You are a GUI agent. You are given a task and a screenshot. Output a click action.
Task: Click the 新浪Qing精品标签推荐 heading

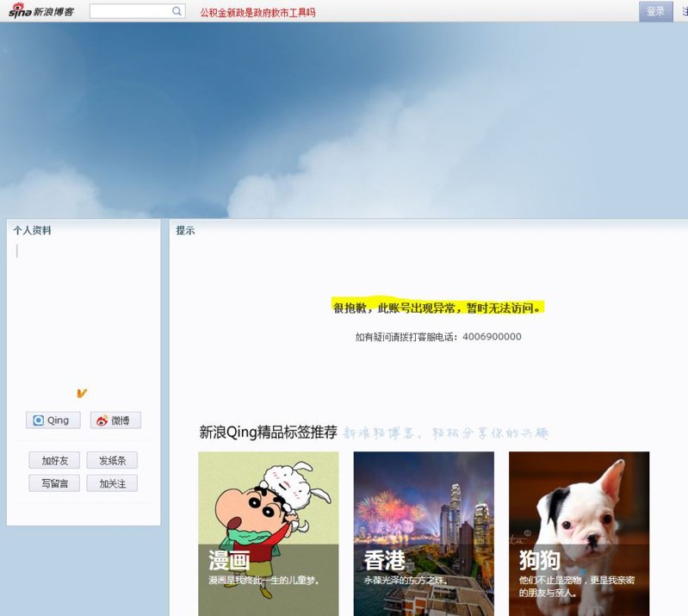tap(268, 432)
